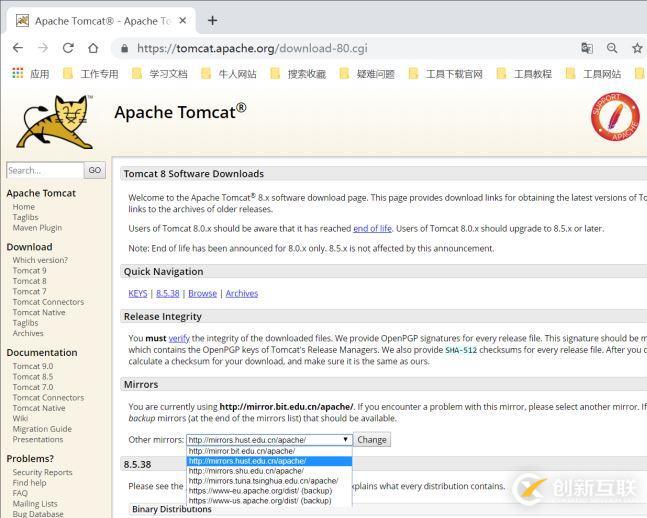Open Tomcat Native under Download
The image size is (647, 518).
click(x=39, y=312)
